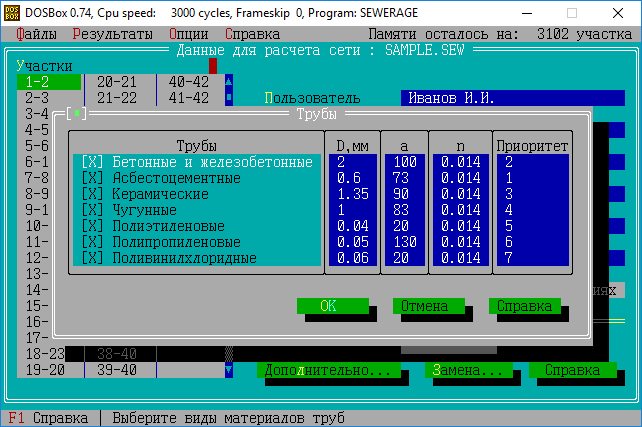
Task: Toggle the Поливинилхлоридные checkbox
Action: [x=92, y=258]
